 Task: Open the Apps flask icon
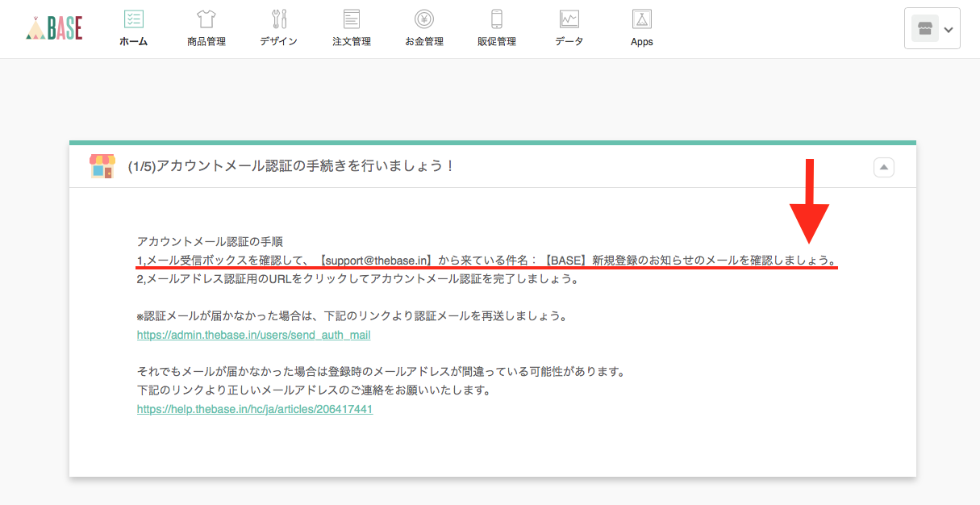click(x=641, y=19)
